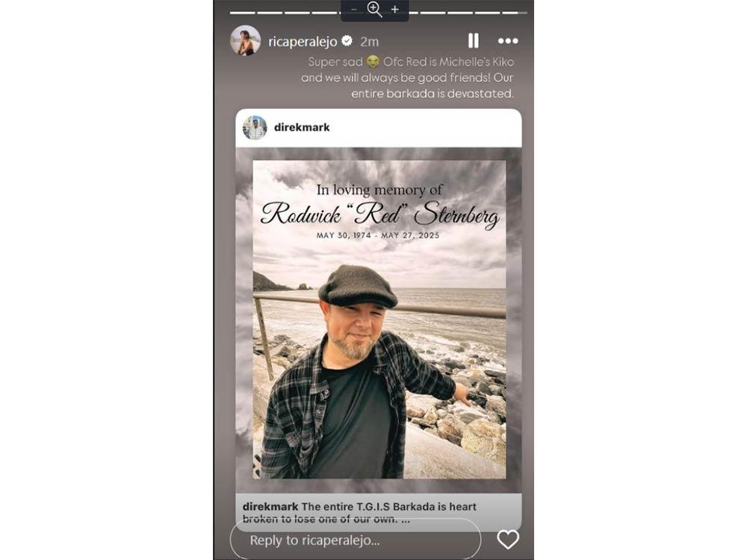
Task: Open direkmark avatar in shared post
Action: [x=255, y=128]
